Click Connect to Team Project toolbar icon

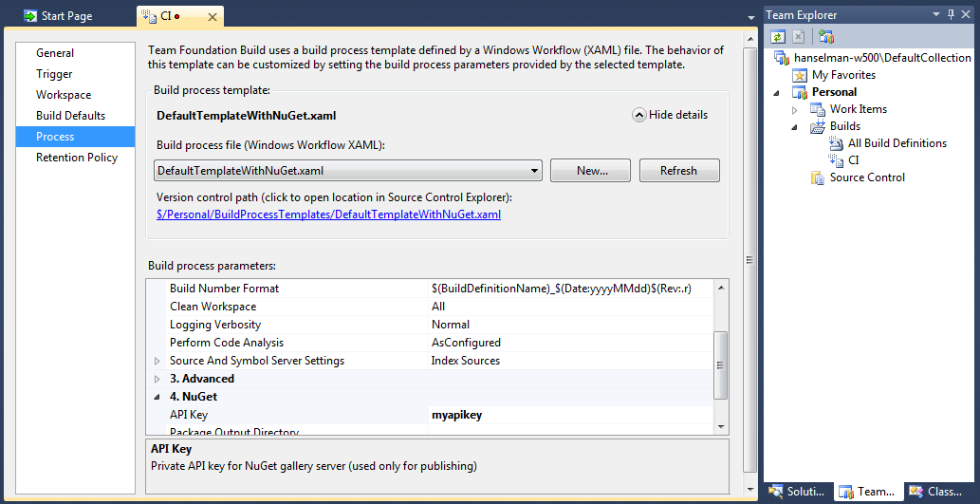[826, 37]
